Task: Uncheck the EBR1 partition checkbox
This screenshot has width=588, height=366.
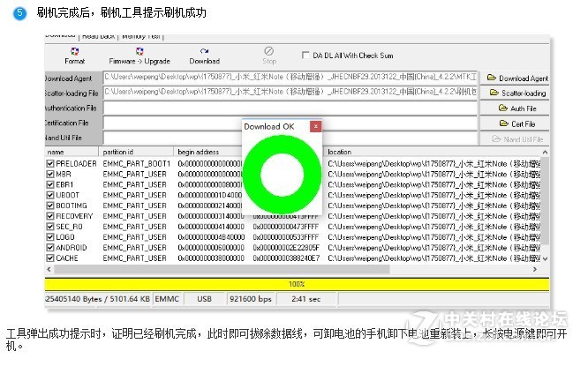Action: click(50, 184)
